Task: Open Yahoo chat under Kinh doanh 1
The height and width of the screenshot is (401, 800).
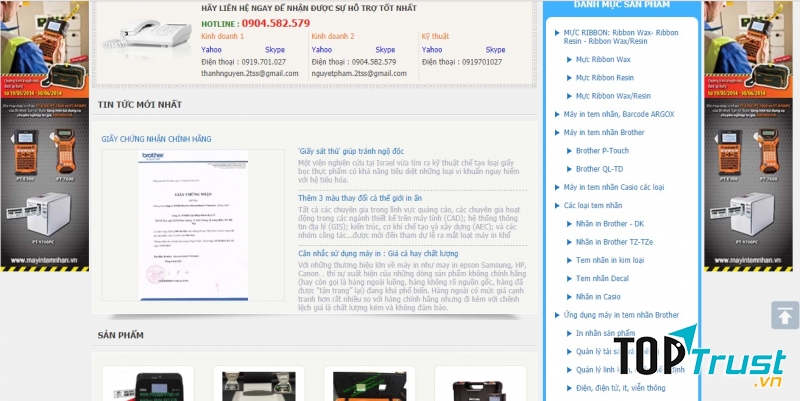Action: pos(212,49)
